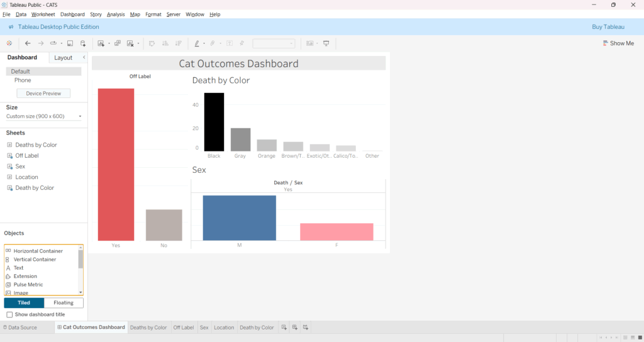Click the New Worksheet icon at bottom
Screen dimensions: 644x342
coord(284,328)
